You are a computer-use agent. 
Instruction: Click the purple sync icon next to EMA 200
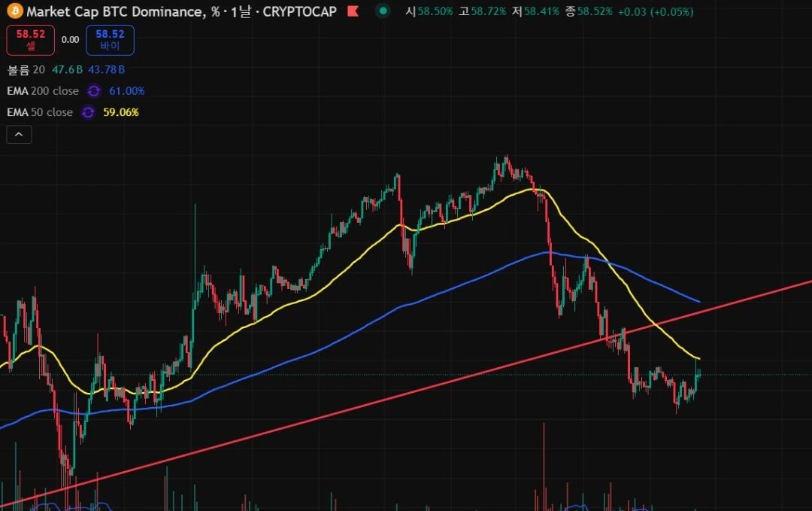pyautogui.click(x=94, y=91)
